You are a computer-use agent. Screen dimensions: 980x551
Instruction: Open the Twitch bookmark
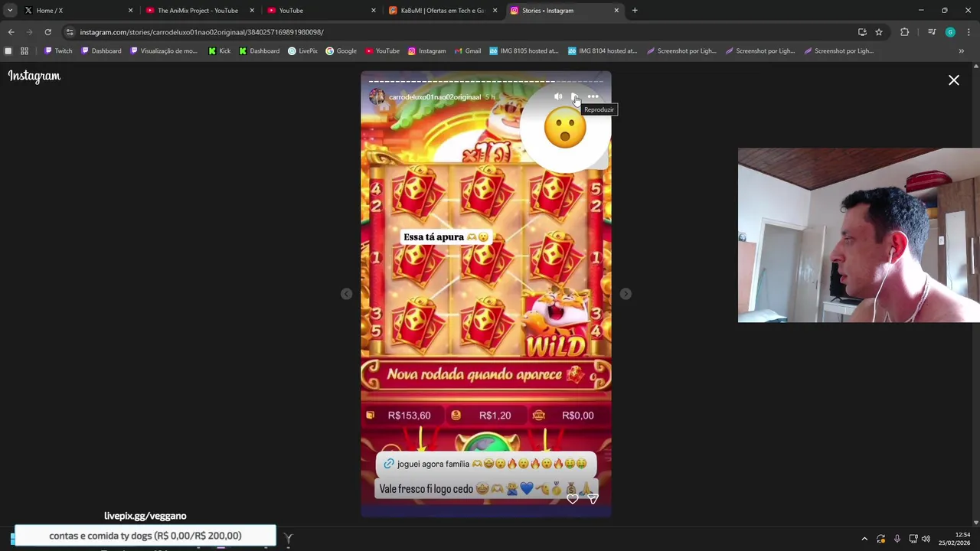click(x=58, y=51)
